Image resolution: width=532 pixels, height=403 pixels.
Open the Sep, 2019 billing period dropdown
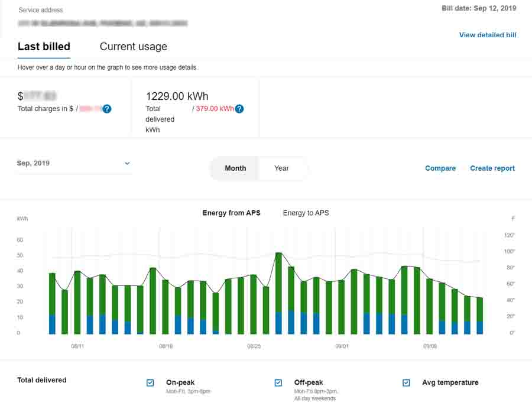pos(74,164)
